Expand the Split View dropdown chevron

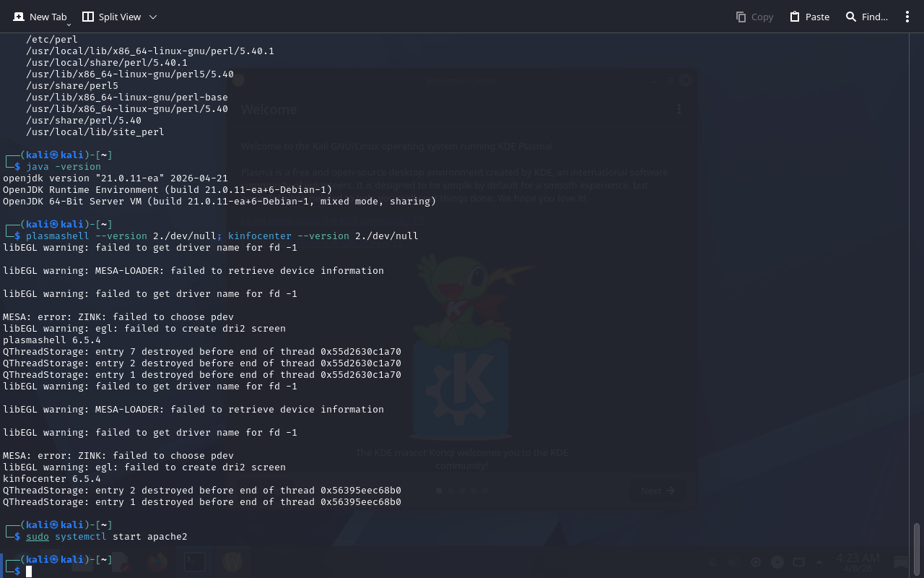[152, 17]
